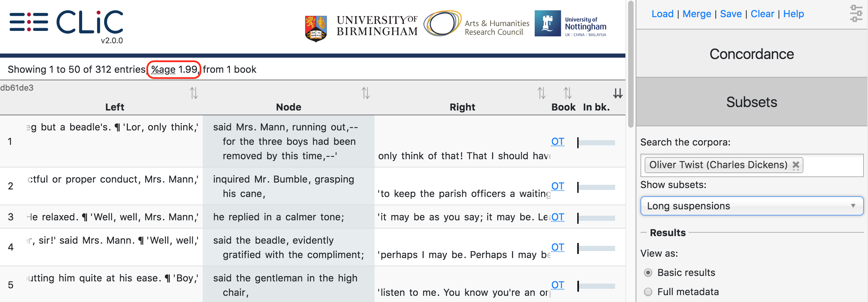Remove Oliver Twist corpus tag
868x302 pixels.
[x=796, y=165]
